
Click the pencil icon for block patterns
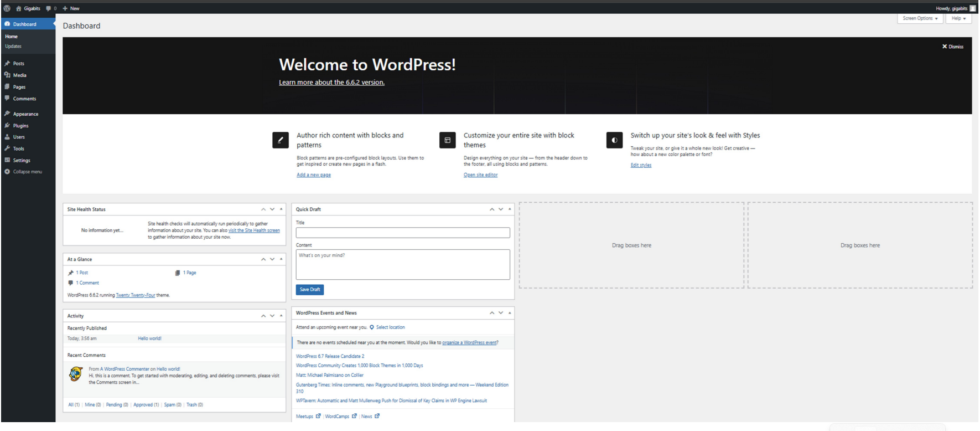(281, 140)
